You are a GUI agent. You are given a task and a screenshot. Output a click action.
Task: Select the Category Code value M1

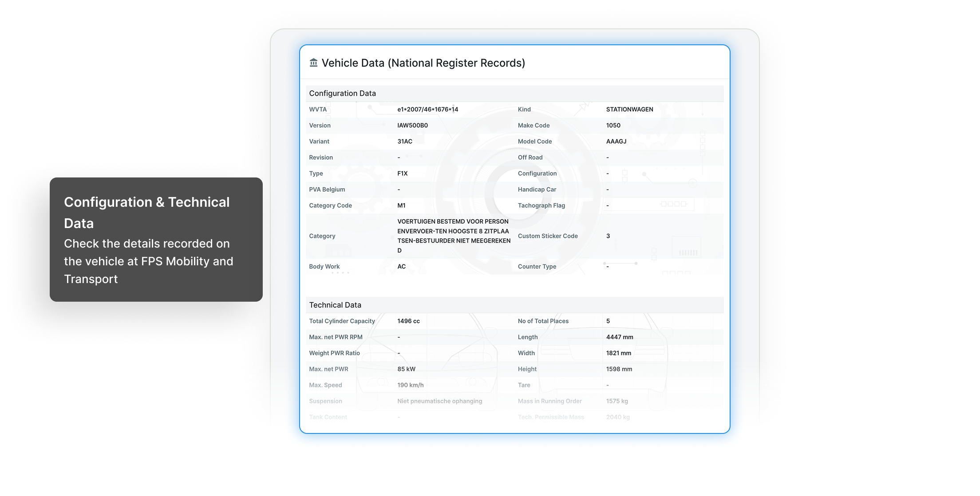[x=401, y=205]
